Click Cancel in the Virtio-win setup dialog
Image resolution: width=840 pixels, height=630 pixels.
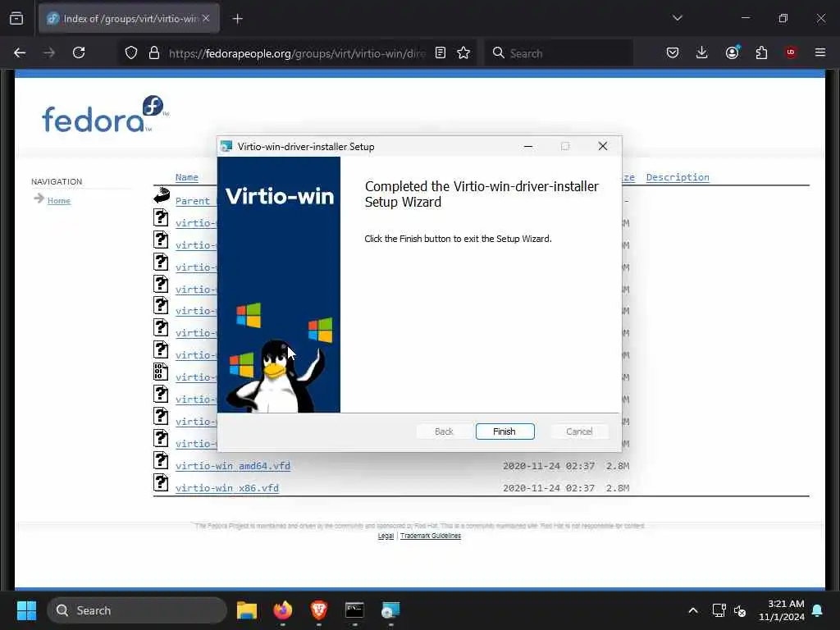pos(579,431)
